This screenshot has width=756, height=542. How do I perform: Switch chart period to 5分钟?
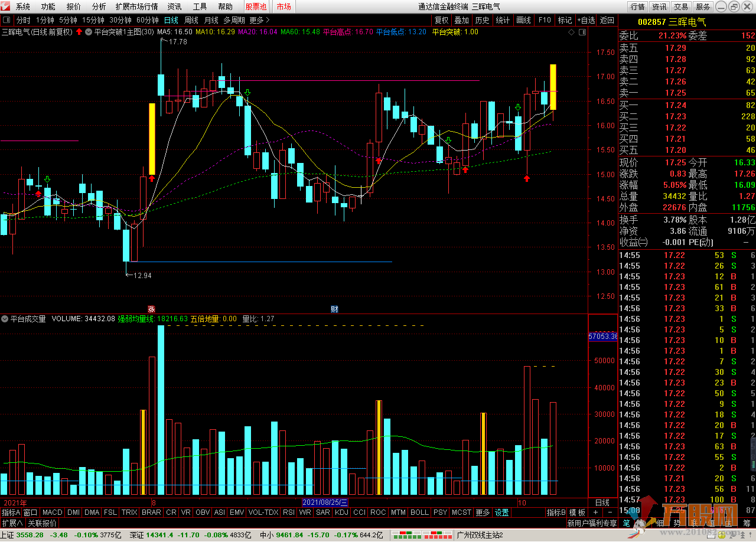pyautogui.click(x=68, y=20)
